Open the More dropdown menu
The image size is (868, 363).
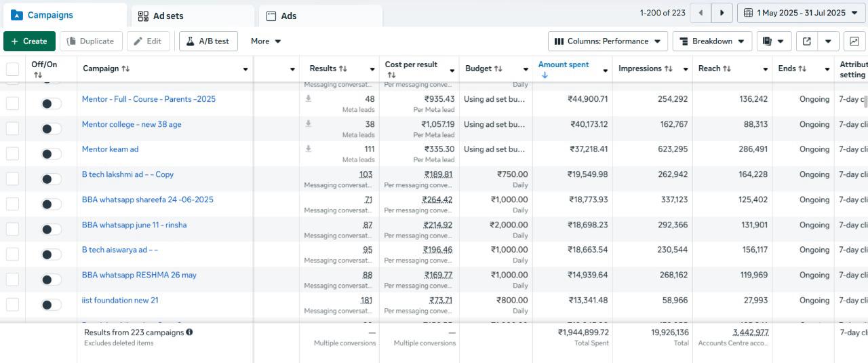pos(266,41)
